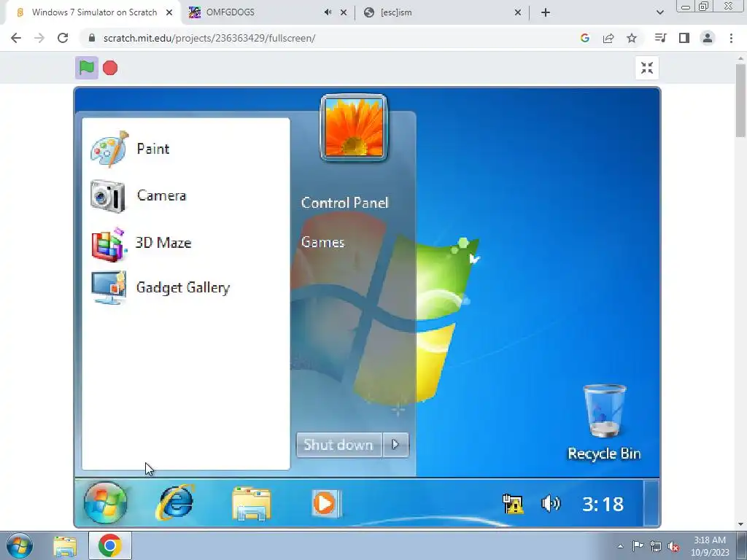View site information lock icon
Image resolution: width=747 pixels, height=560 pixels.
point(92,38)
